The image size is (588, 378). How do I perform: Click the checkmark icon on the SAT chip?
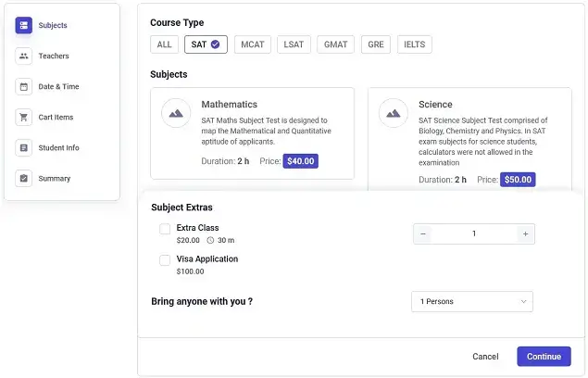click(x=215, y=44)
